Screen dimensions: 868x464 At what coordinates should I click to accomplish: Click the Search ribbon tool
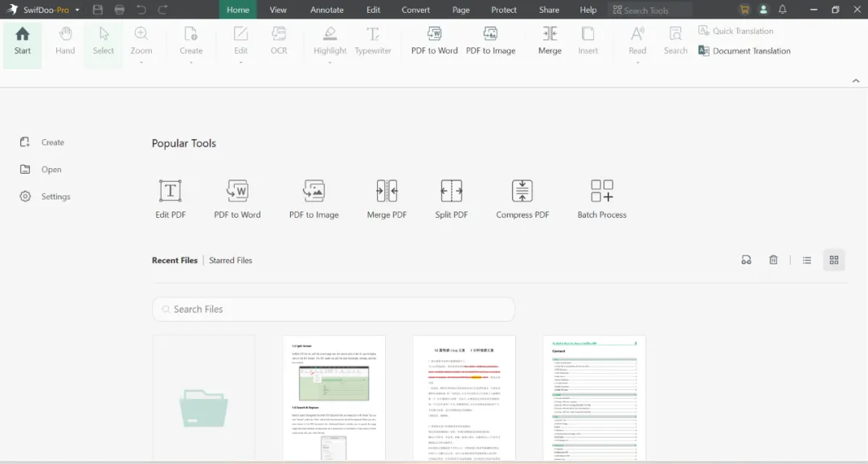click(675, 42)
